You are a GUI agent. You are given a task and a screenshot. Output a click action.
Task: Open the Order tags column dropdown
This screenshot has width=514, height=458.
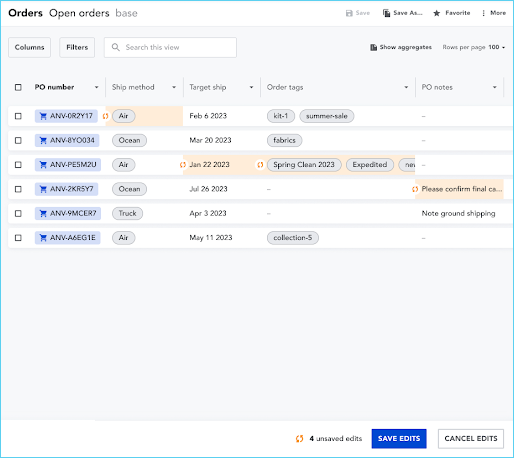coord(406,87)
